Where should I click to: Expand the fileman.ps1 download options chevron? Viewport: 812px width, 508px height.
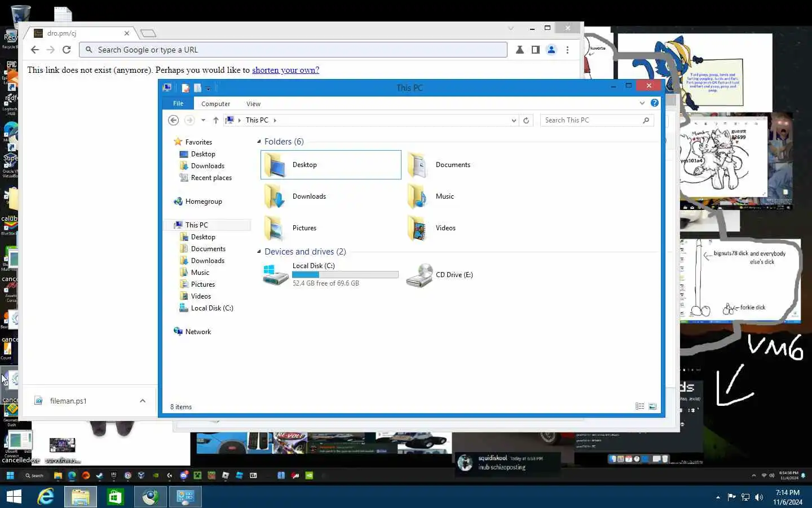(x=143, y=401)
